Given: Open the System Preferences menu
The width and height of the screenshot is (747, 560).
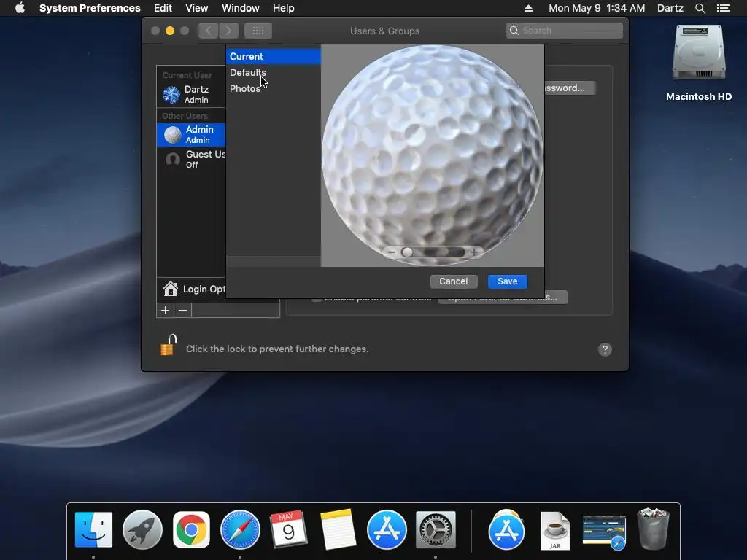Looking at the screenshot, I should (x=90, y=8).
